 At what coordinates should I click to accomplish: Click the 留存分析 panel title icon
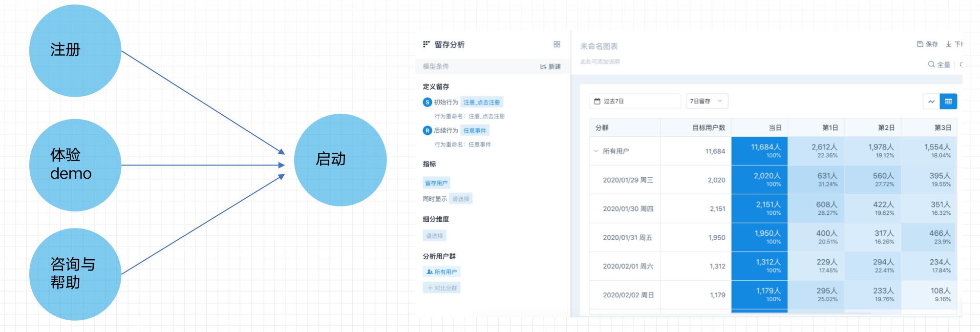[x=426, y=44]
